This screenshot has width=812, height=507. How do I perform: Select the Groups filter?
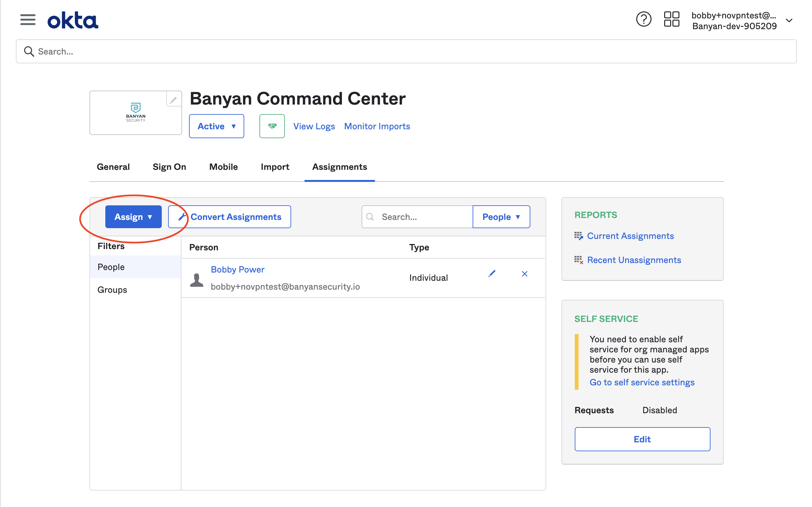pos(112,290)
